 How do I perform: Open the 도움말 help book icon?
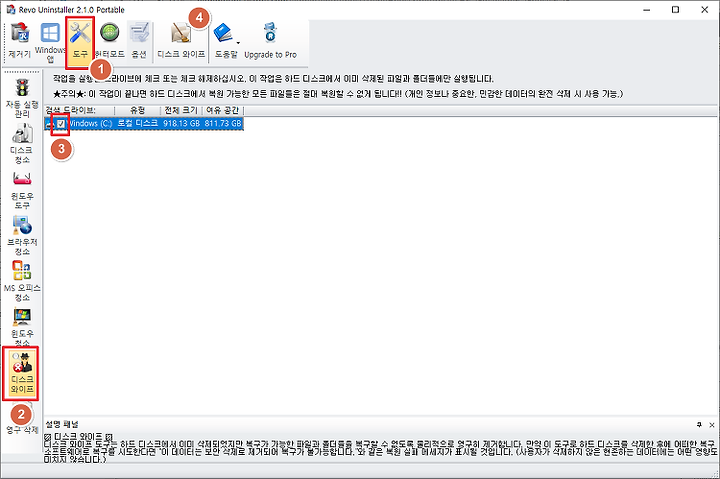tap(224, 40)
